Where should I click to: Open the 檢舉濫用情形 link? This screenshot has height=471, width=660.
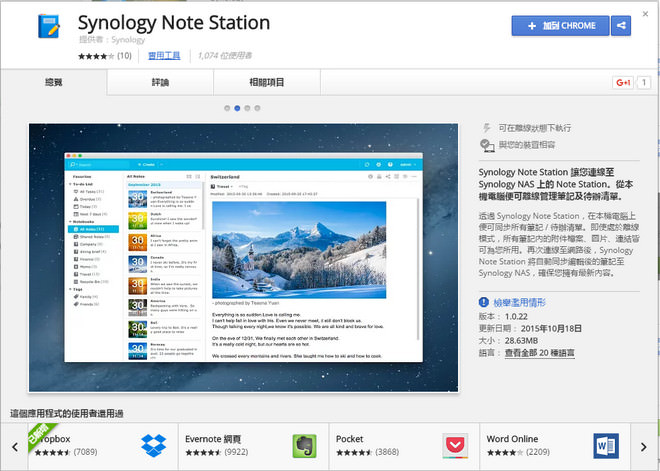[x=519, y=302]
